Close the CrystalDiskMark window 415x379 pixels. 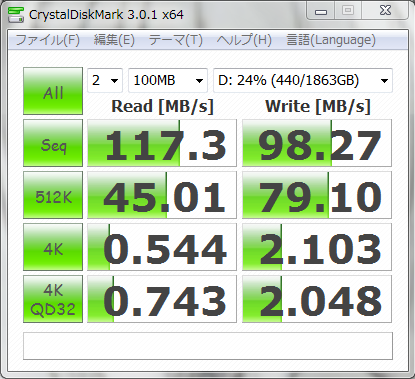pyautogui.click(x=385, y=11)
